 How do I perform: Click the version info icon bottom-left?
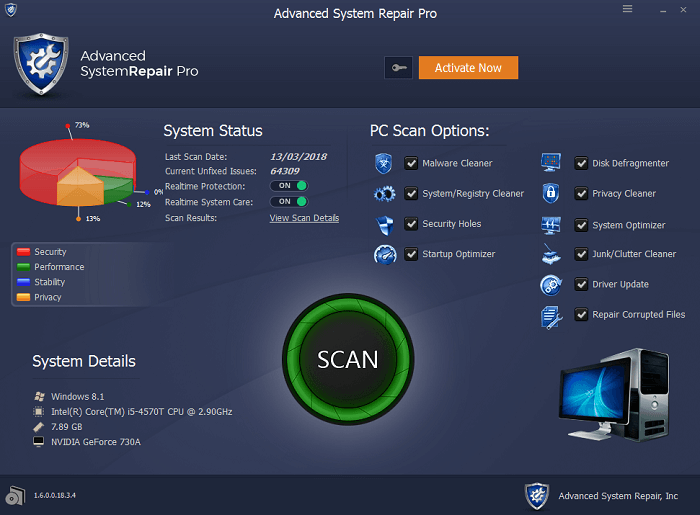(x=15, y=495)
